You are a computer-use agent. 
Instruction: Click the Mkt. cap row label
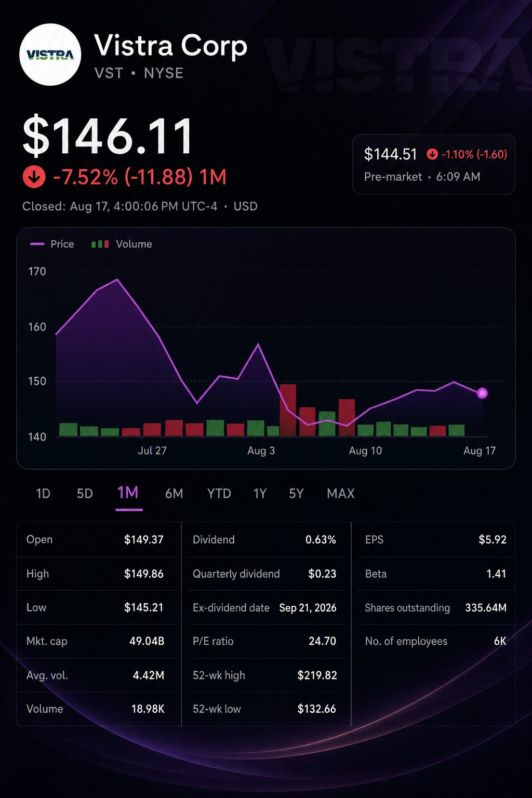[47, 642]
